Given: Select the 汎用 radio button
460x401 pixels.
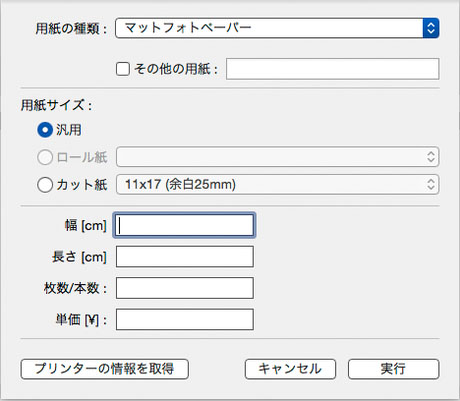Looking at the screenshot, I should [45, 130].
